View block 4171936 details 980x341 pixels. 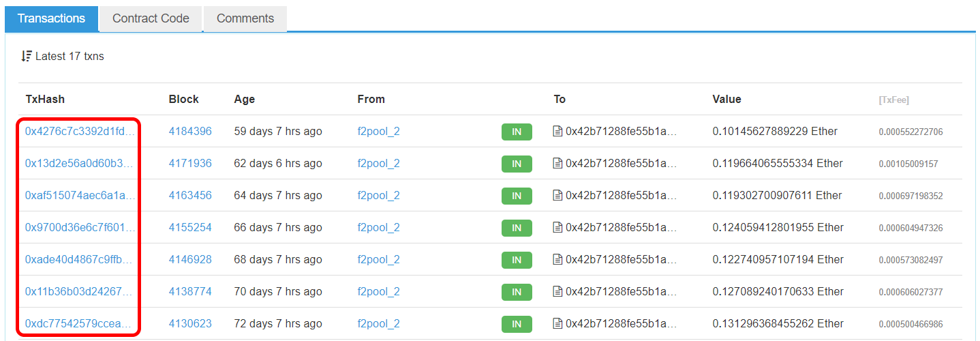[190, 163]
